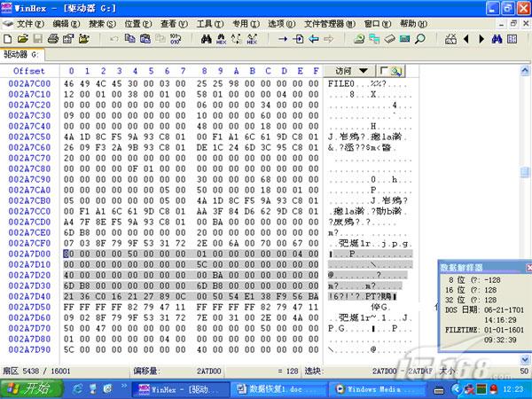The image size is (532, 399).
Task: Toggle the search checkbox beside 访问
Action: [x=390, y=70]
